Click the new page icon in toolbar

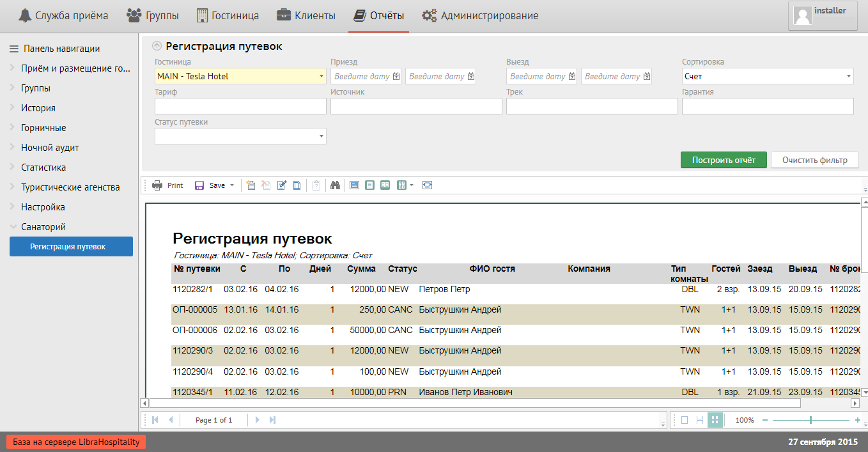251,185
